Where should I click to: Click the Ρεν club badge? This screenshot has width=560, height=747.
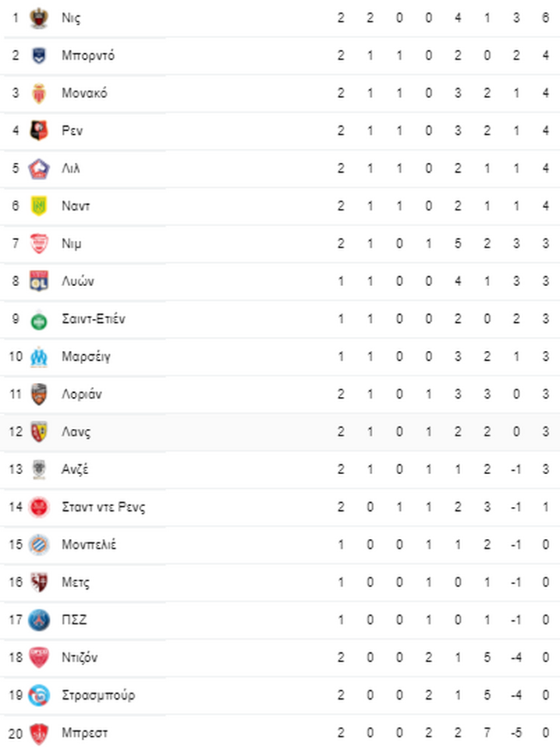point(39,131)
